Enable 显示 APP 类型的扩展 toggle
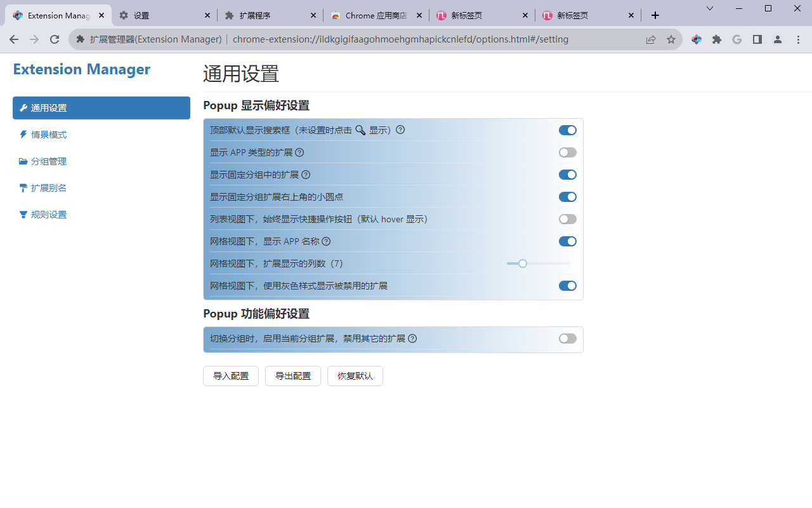This screenshot has width=812, height=508. tap(567, 152)
